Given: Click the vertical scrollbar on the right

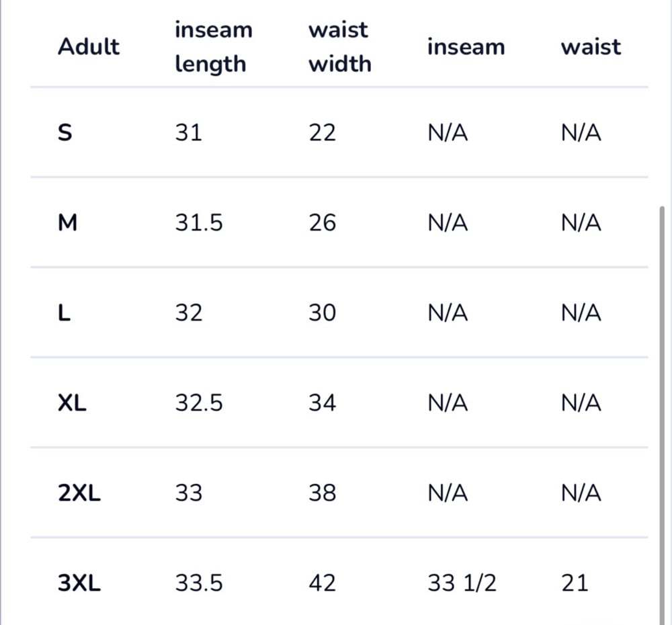Looking at the screenshot, I should pos(663,403).
